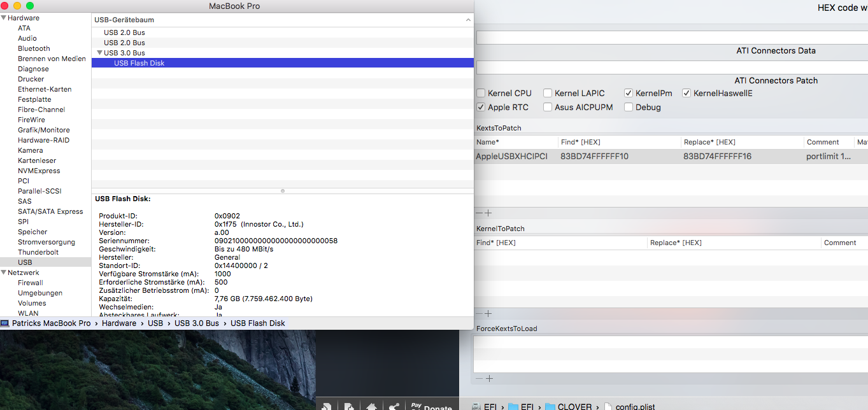This screenshot has height=410, width=868.
Task: Click the CLOVER folder in path bar
Action: click(569, 407)
